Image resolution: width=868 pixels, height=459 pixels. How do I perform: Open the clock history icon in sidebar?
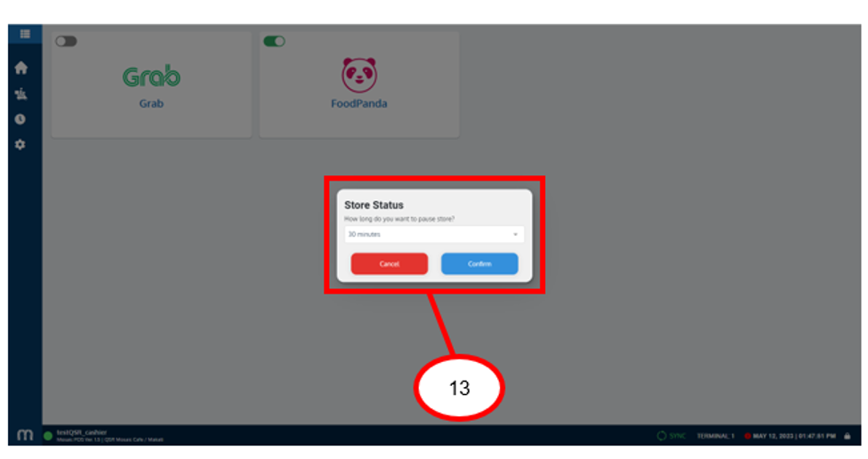(x=20, y=119)
